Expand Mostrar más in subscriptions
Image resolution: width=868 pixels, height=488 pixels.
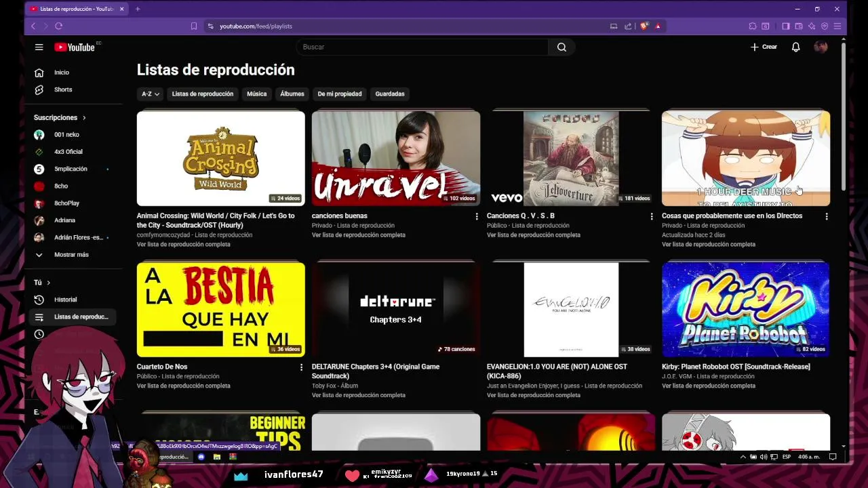(x=71, y=255)
